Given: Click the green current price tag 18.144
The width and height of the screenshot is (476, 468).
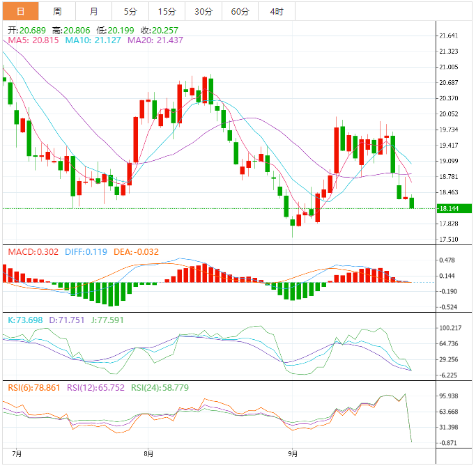Looking at the screenshot, I should click(454, 209).
